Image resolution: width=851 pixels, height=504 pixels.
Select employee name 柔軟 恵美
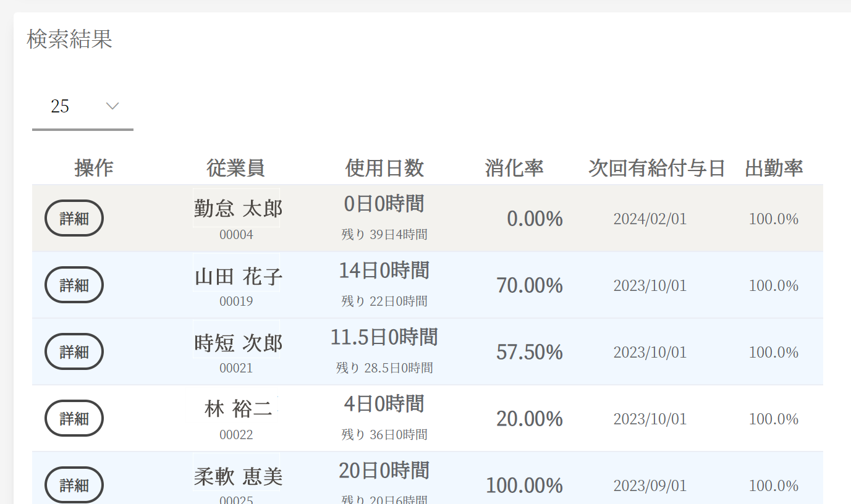coord(237,476)
